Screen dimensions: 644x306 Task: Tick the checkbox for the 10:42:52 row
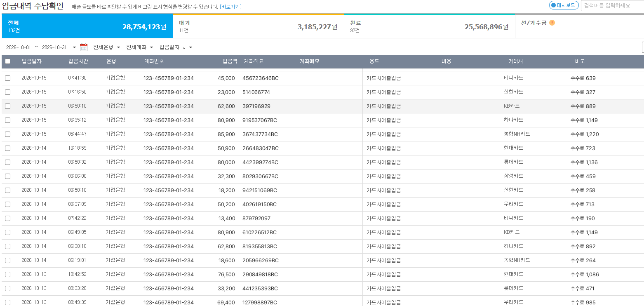coord(7,274)
